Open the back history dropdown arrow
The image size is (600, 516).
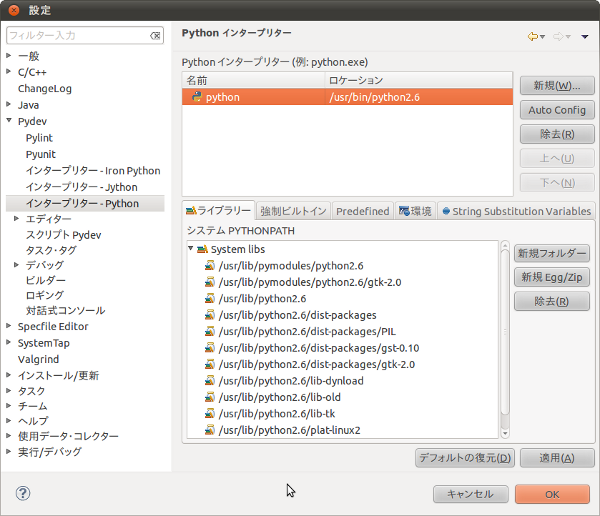[542, 37]
